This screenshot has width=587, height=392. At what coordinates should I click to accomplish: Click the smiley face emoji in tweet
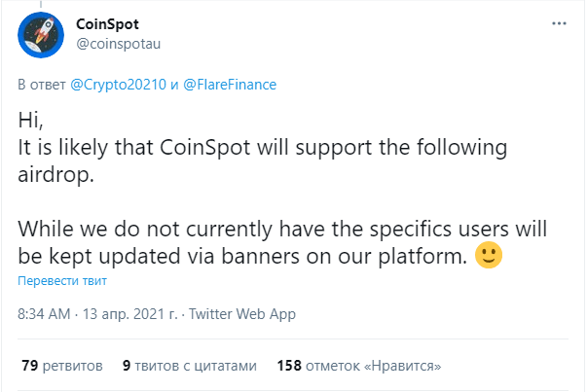click(489, 255)
